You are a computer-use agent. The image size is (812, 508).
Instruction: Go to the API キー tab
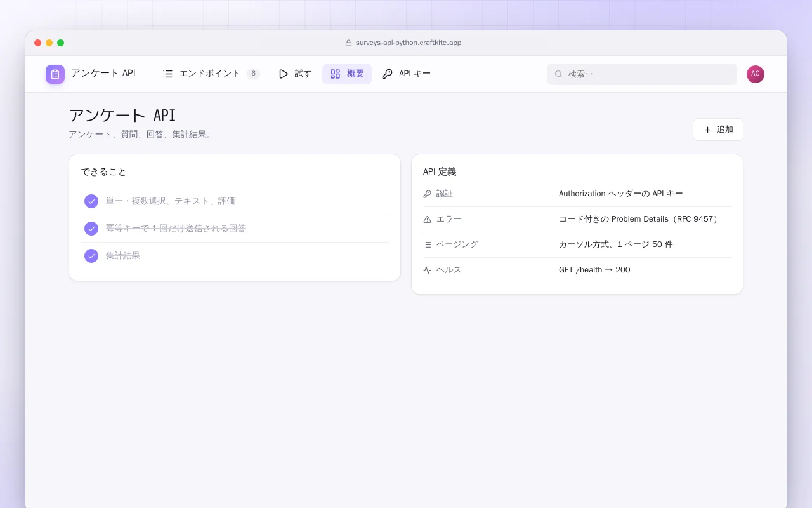click(x=406, y=74)
